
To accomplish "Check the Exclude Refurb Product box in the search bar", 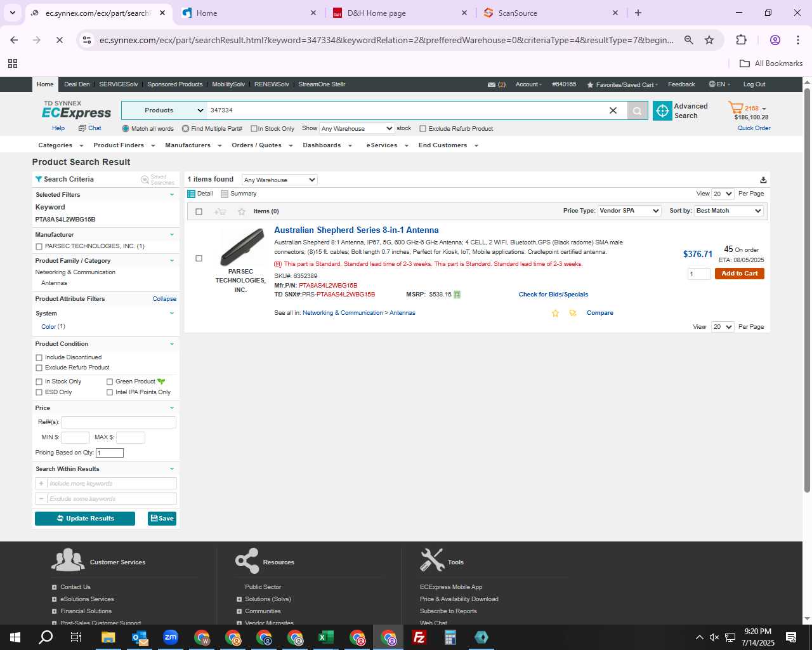I will [x=422, y=129].
